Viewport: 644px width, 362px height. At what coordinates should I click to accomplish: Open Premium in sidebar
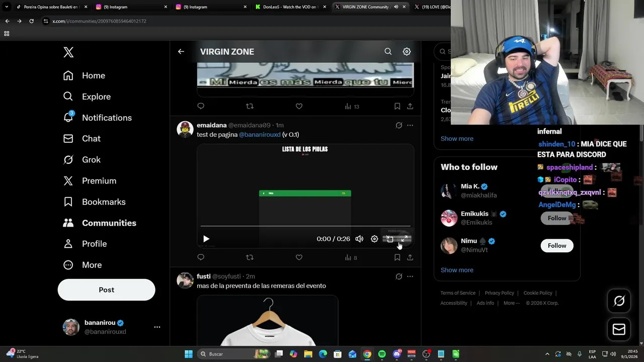[90, 180]
